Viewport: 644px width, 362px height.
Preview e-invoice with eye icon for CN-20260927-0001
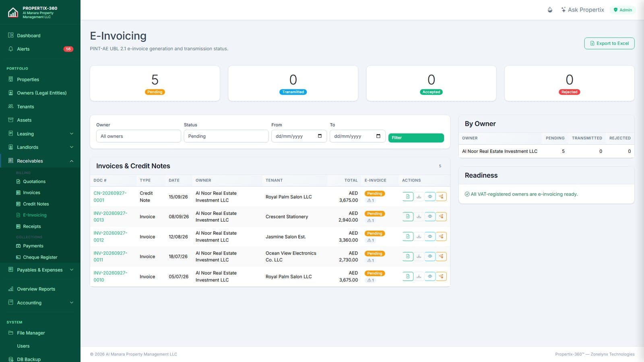[430, 197]
